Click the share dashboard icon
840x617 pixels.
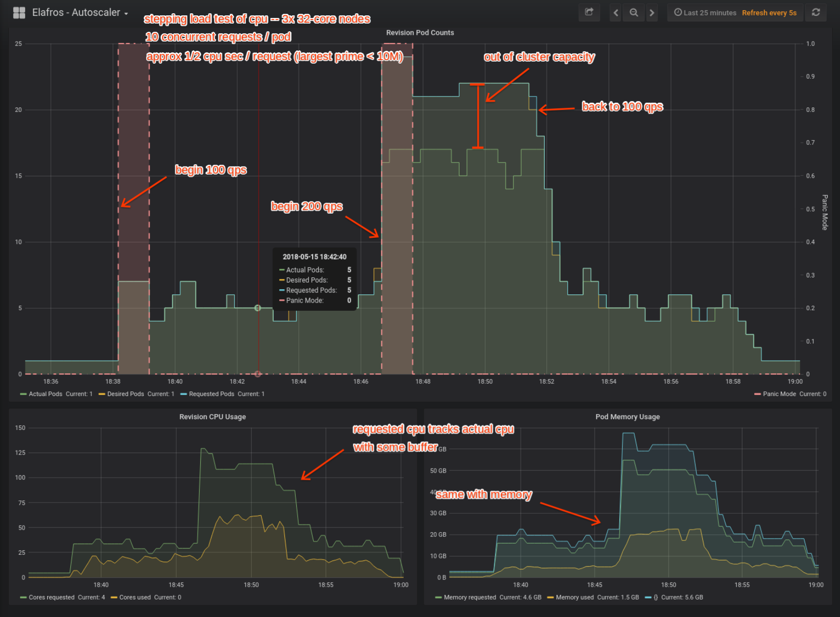(589, 12)
